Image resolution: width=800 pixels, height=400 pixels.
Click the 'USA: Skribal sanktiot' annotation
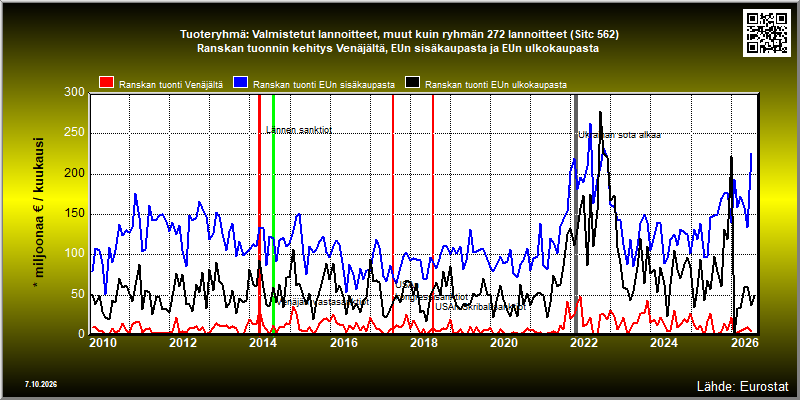[481, 307]
